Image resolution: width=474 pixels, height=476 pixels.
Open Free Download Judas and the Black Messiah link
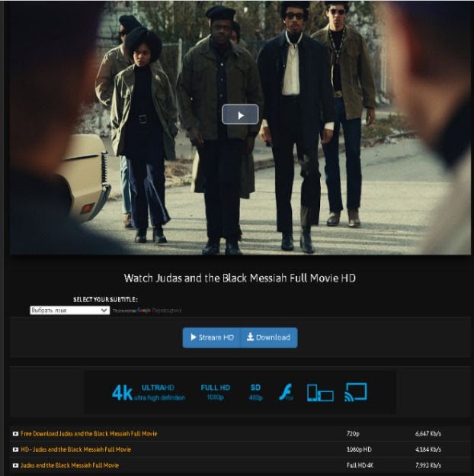88,433
